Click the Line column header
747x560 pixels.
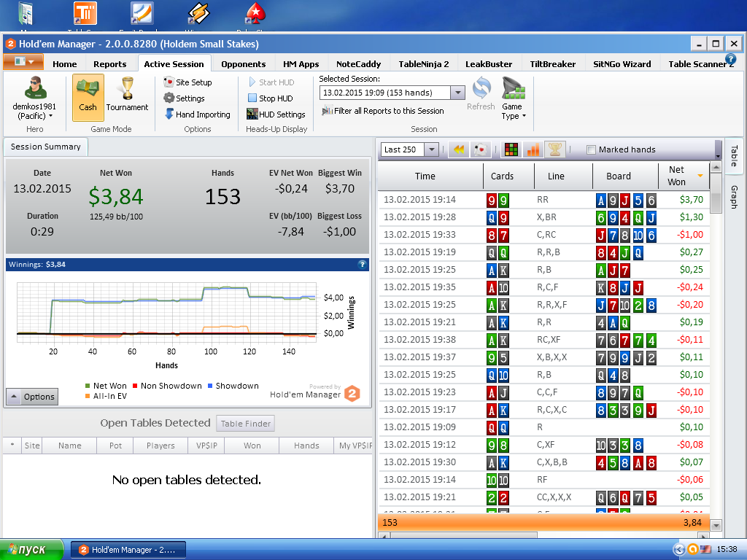(556, 176)
